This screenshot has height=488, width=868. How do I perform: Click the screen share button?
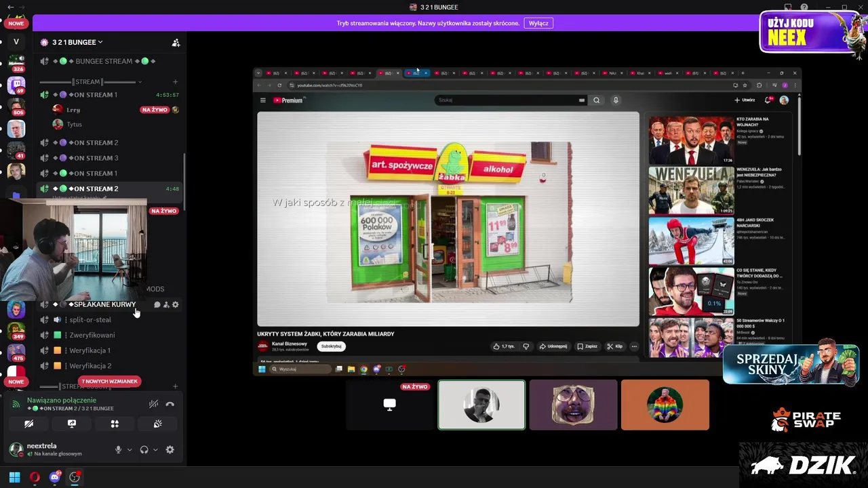click(72, 424)
